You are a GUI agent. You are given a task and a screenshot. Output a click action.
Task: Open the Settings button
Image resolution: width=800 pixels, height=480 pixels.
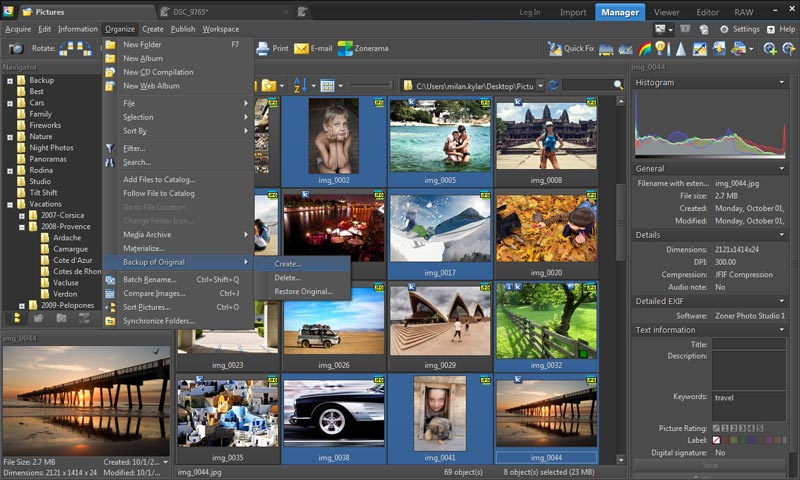(739, 29)
